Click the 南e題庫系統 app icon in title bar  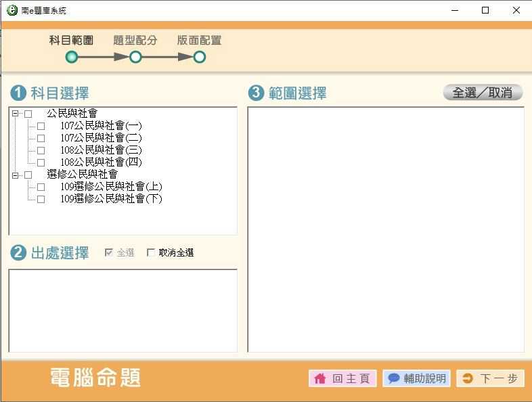(x=12, y=10)
